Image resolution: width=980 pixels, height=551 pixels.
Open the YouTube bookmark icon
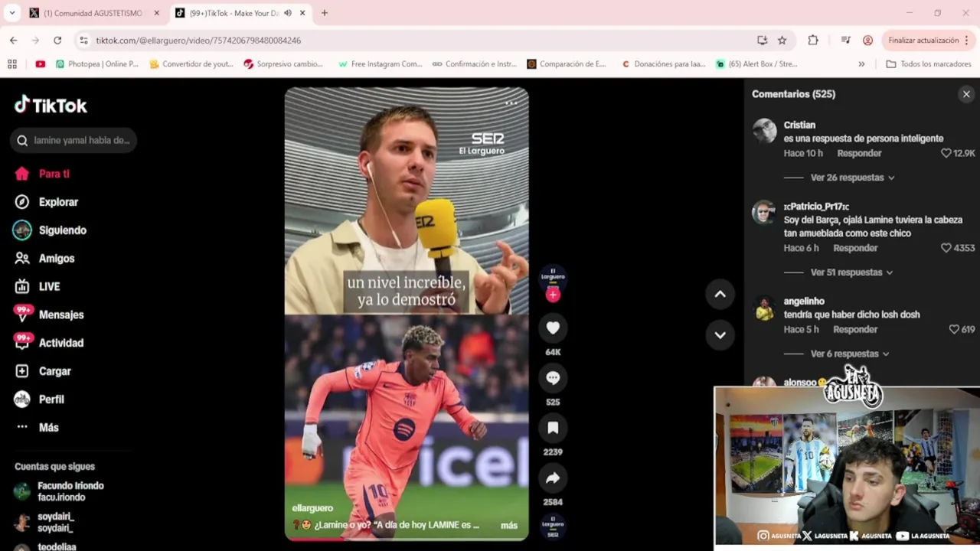pos(40,64)
